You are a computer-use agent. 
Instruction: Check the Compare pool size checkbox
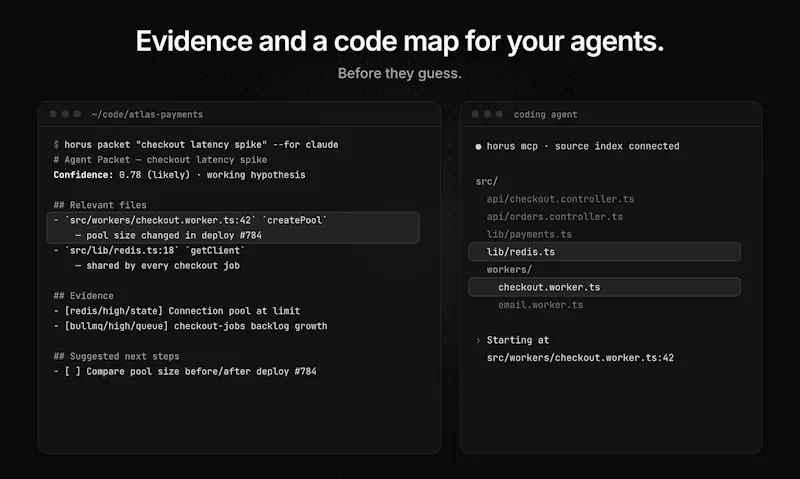tap(72, 371)
